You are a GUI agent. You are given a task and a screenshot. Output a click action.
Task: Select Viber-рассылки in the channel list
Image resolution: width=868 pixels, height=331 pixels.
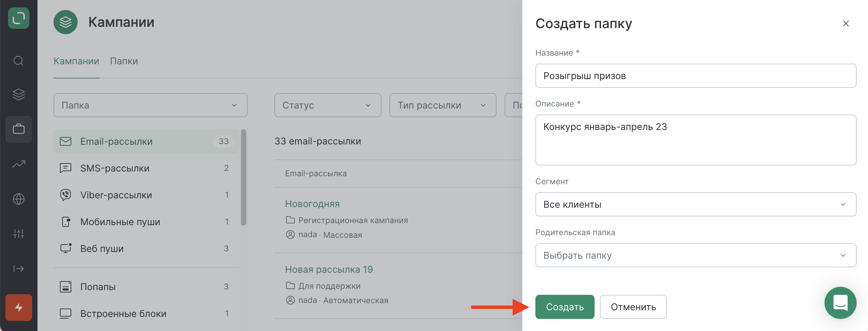(146, 195)
